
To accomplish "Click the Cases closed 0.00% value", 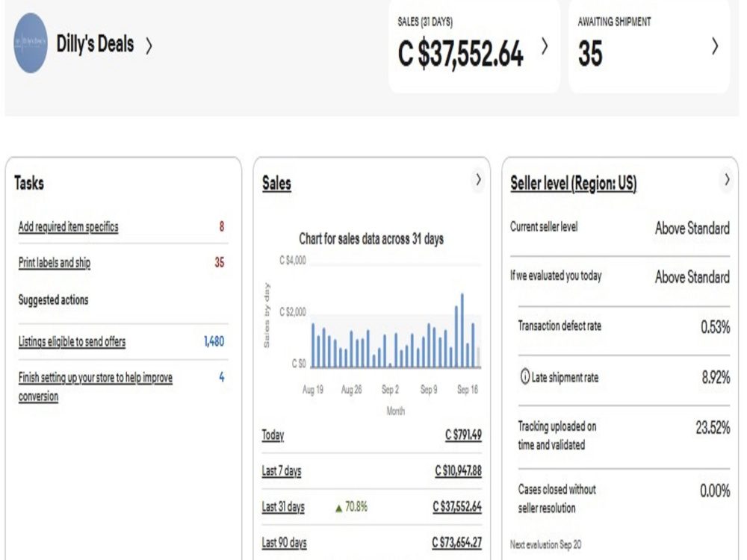I will pyautogui.click(x=715, y=491).
